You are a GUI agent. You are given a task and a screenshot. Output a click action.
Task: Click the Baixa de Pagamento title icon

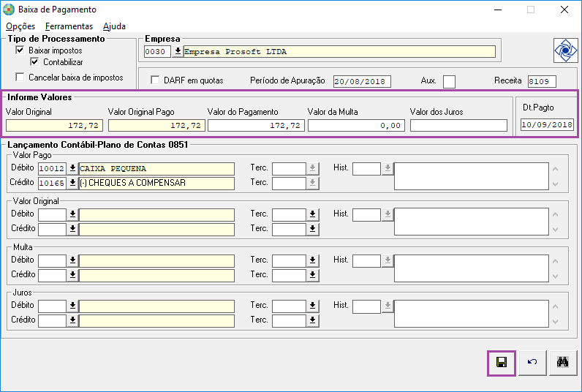[x=9, y=10]
